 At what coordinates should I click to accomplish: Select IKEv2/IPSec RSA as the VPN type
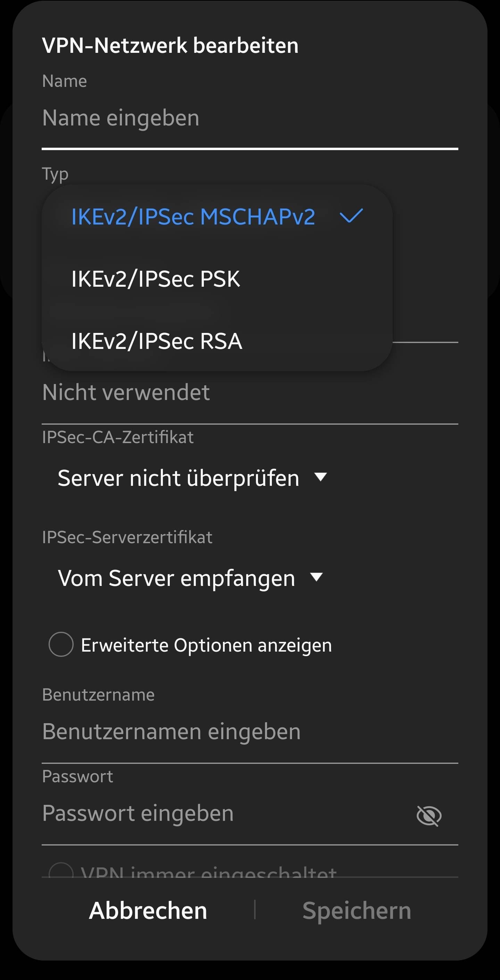[x=157, y=342]
